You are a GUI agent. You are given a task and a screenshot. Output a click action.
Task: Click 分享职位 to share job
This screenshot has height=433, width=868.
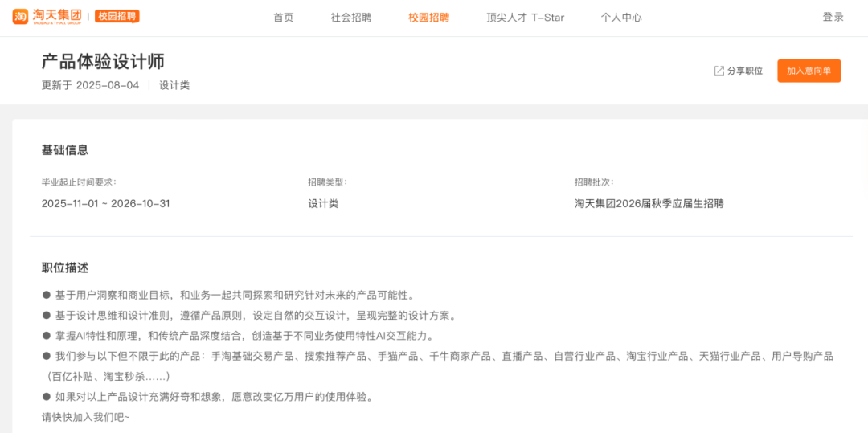pos(744,71)
